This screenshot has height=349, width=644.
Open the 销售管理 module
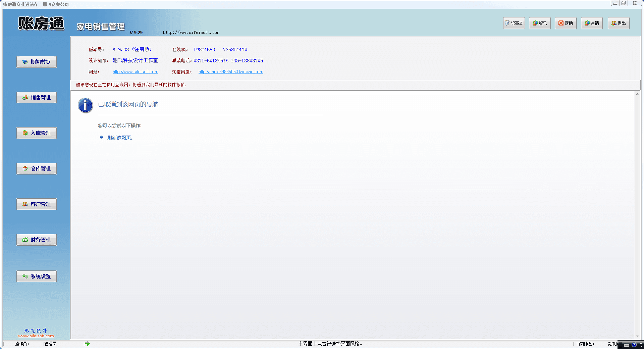[37, 97]
